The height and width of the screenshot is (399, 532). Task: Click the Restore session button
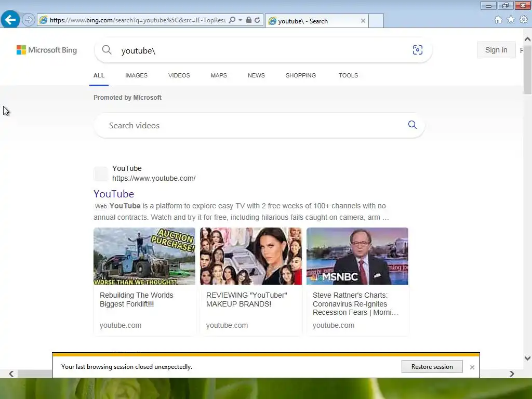(x=432, y=366)
